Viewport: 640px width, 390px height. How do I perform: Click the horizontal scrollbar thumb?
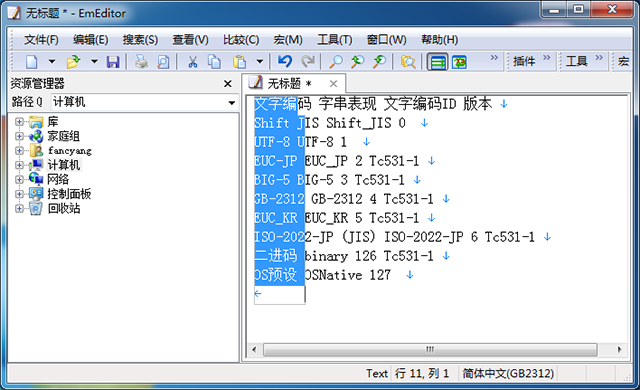point(430,350)
